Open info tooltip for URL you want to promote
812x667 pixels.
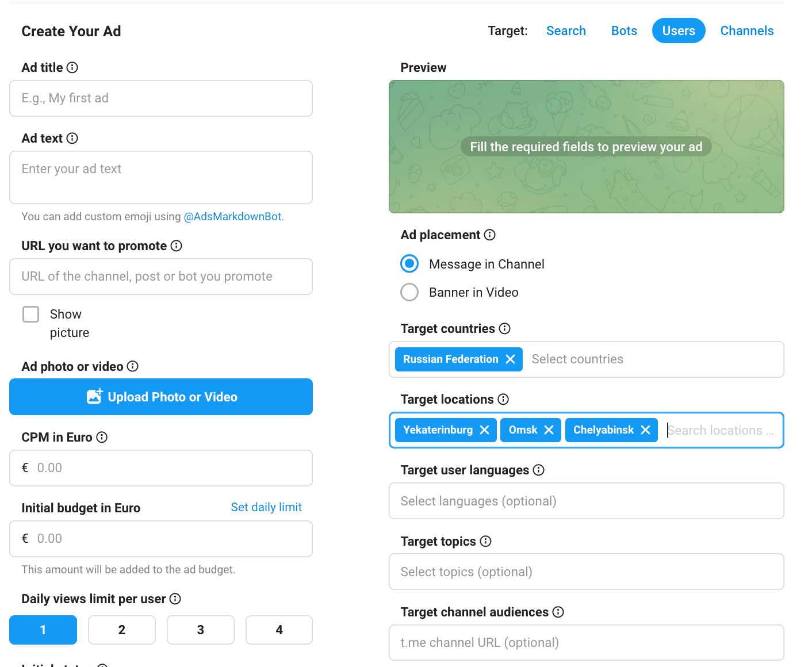pyautogui.click(x=177, y=246)
